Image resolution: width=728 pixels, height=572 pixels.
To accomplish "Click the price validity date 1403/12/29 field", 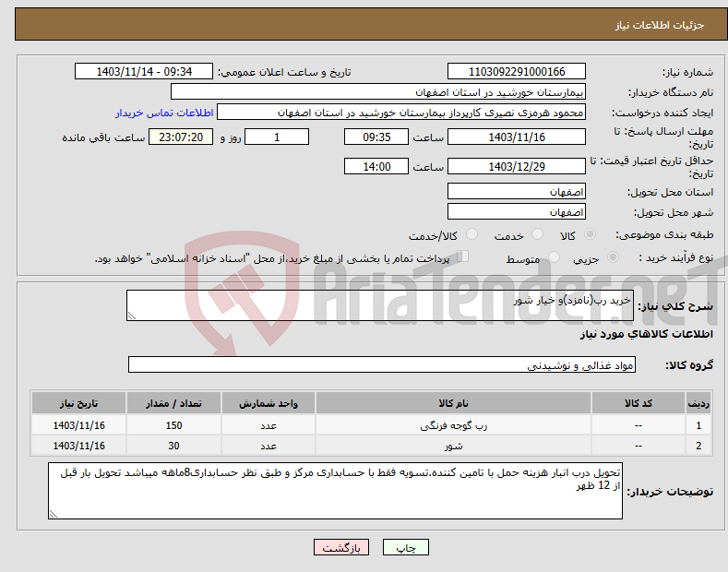I will [x=517, y=166].
